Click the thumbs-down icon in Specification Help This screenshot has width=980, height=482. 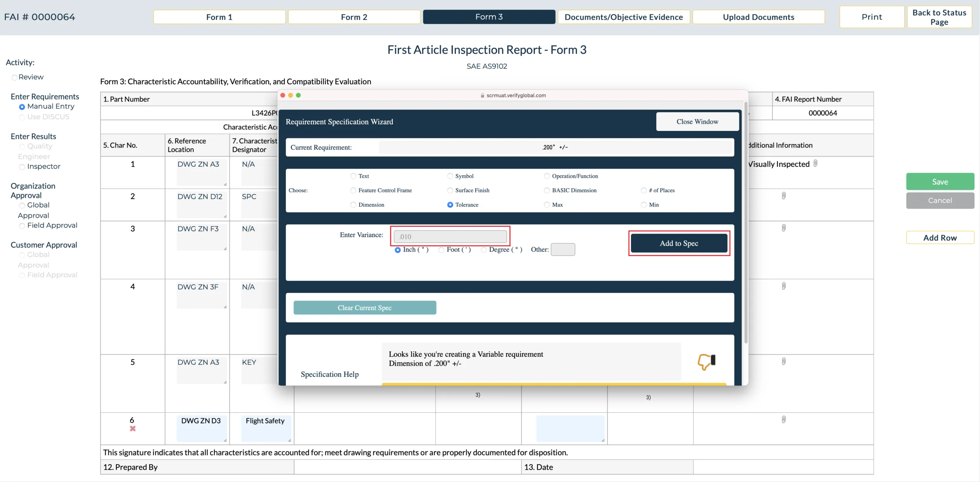tap(707, 361)
